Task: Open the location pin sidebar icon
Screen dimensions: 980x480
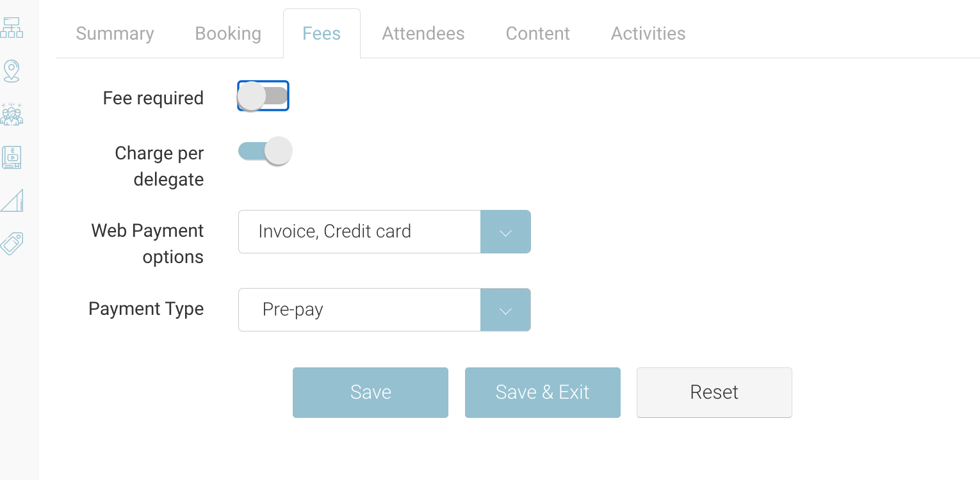Action: click(12, 70)
